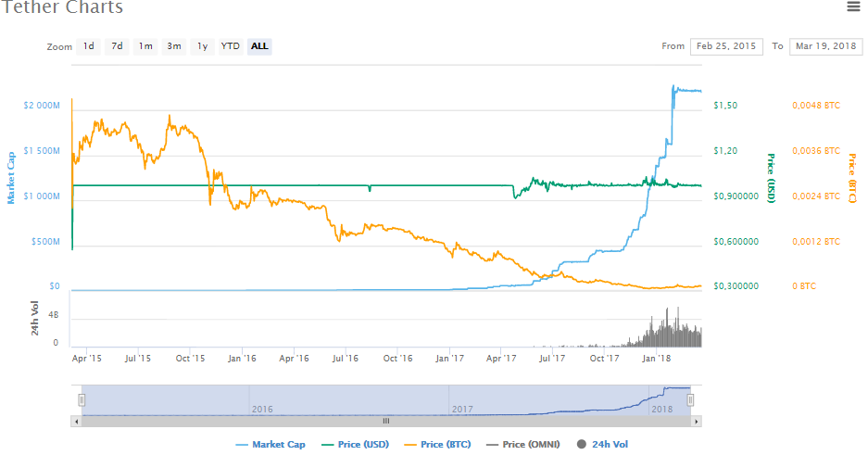Click the navigator right range handle
868x455 pixels.
pyautogui.click(x=690, y=399)
